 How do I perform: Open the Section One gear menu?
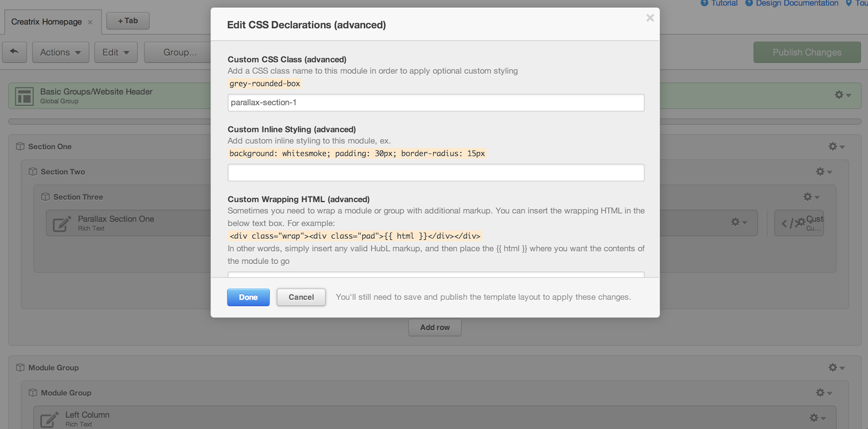coord(837,147)
